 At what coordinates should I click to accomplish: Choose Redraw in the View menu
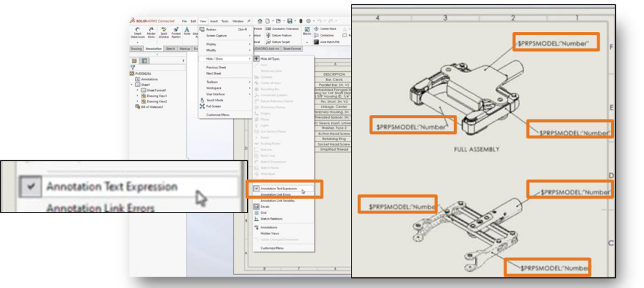pos(225,30)
